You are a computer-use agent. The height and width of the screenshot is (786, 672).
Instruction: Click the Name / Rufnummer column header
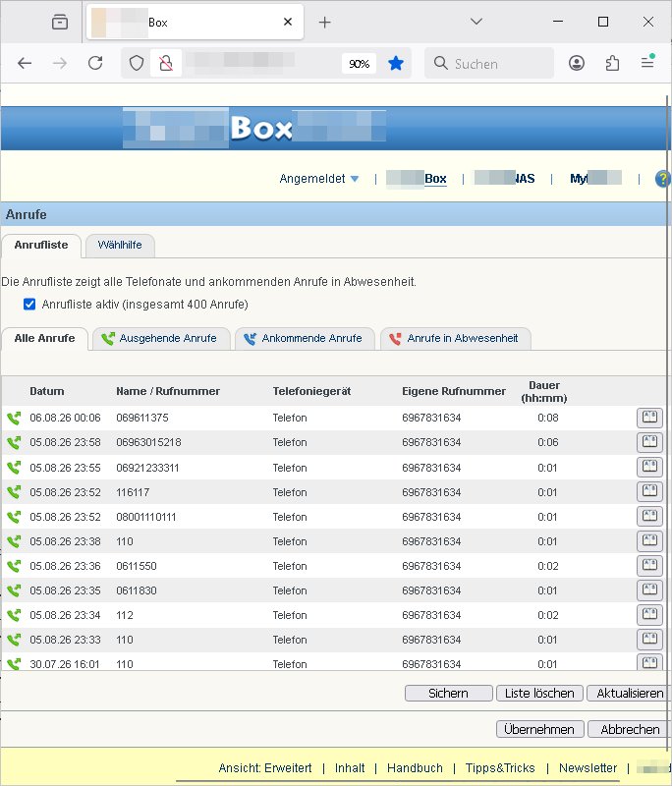coord(168,391)
